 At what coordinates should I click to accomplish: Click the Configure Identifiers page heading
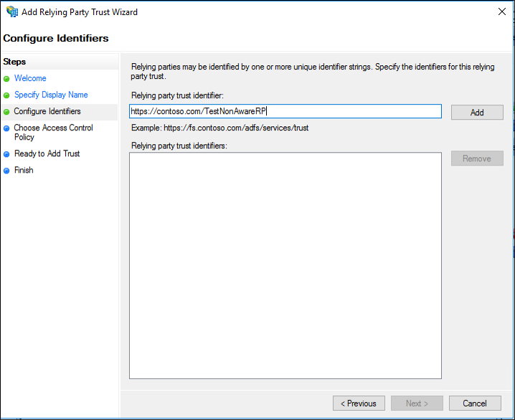(56, 38)
